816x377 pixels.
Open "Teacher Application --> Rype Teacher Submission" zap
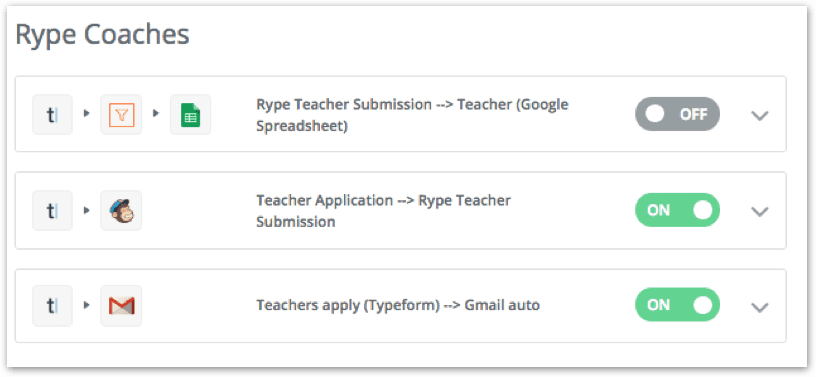[384, 211]
